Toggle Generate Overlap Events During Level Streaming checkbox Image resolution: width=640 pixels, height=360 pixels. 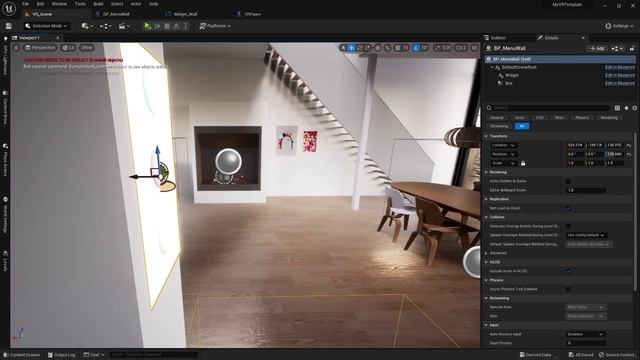[568, 226]
